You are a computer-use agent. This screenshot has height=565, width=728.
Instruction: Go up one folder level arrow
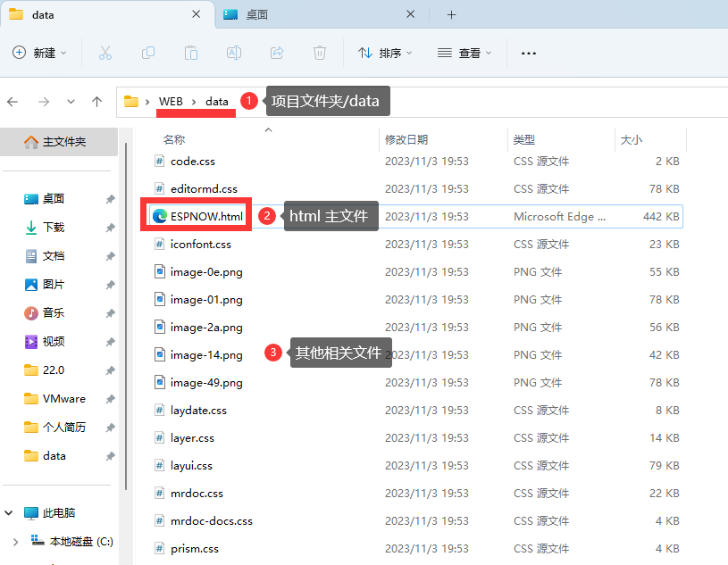(96, 102)
